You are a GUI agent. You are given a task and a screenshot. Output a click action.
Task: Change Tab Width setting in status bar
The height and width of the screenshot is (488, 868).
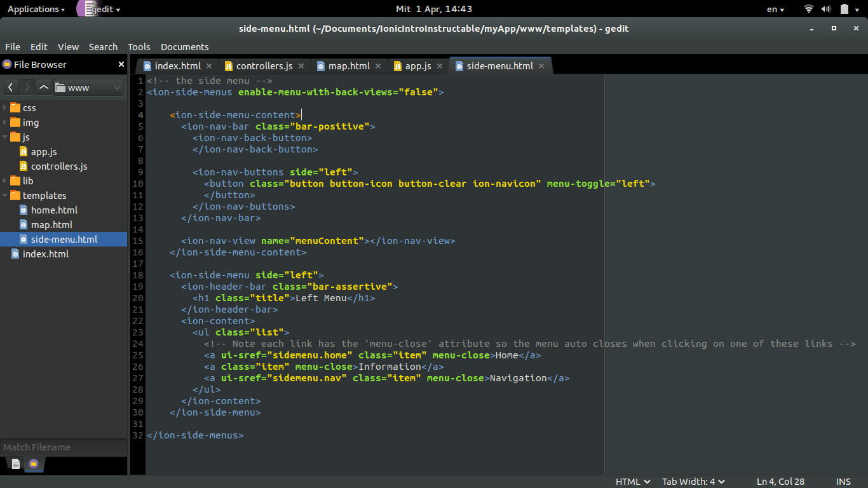pyautogui.click(x=693, y=482)
